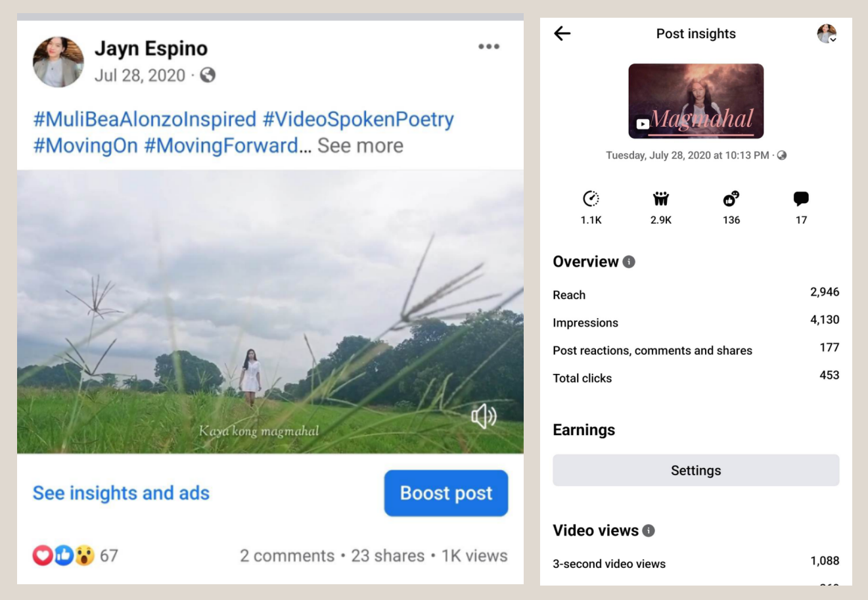
Task: Open hashtag #VideoSpokenPoetry
Action: pyautogui.click(x=358, y=119)
